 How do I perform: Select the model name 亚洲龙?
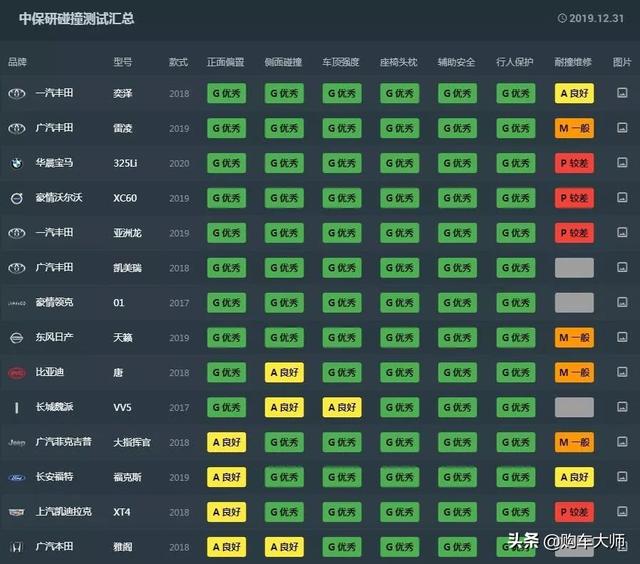(x=127, y=233)
